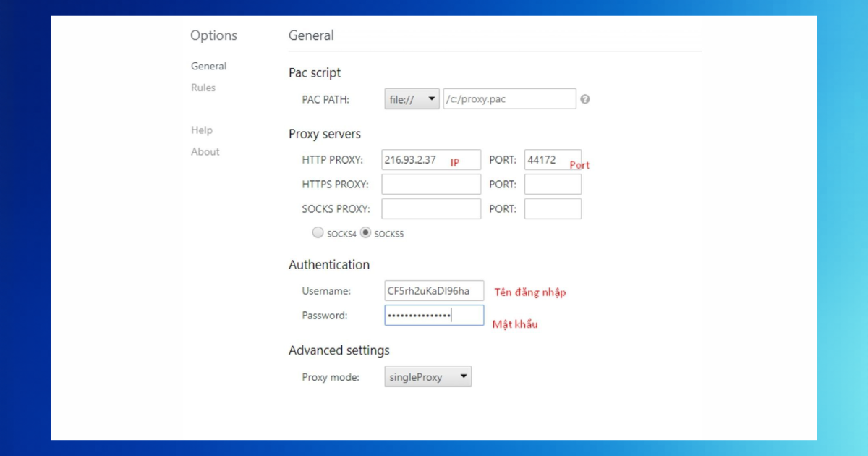Open the Rules options section
The width and height of the screenshot is (868, 456).
point(203,88)
